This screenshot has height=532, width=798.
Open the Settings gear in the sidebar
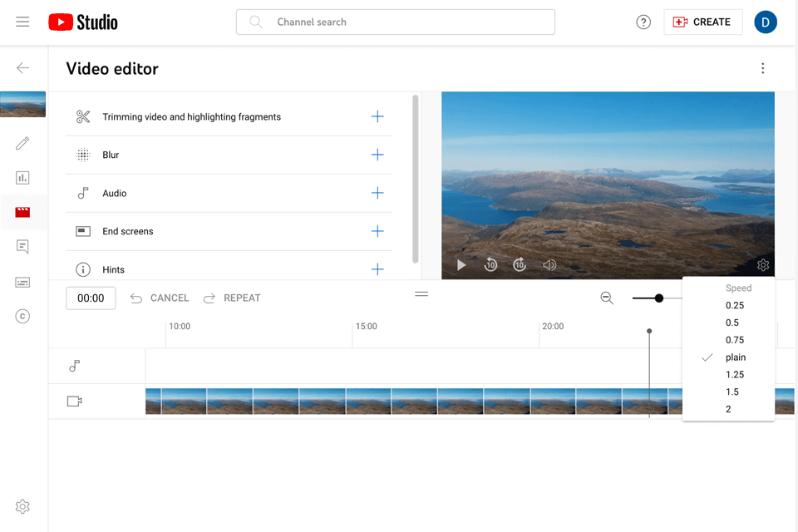point(22,506)
